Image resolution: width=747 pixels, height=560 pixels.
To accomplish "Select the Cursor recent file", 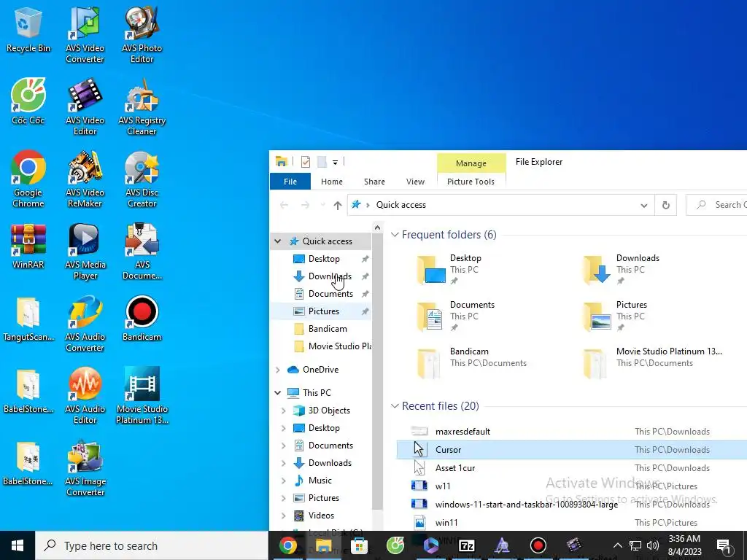I will coord(572,449).
